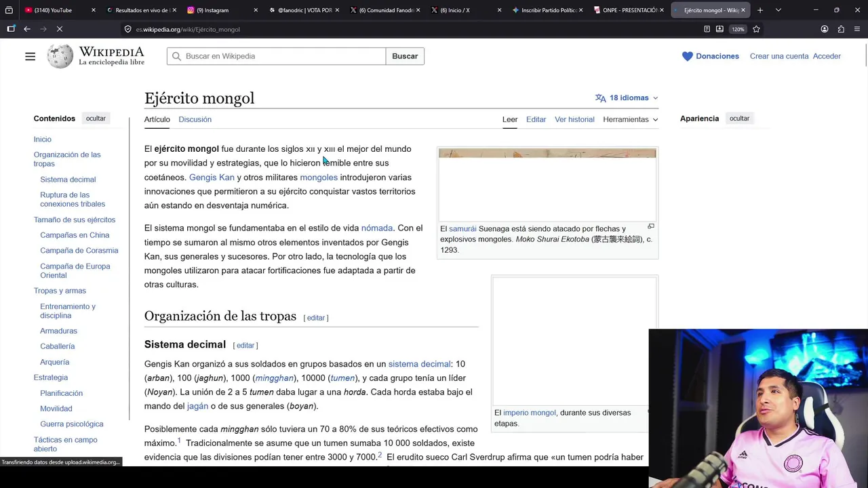Viewport: 868px width, 488px height.
Task: Expand the Herramientas dropdown
Action: pyautogui.click(x=631, y=119)
